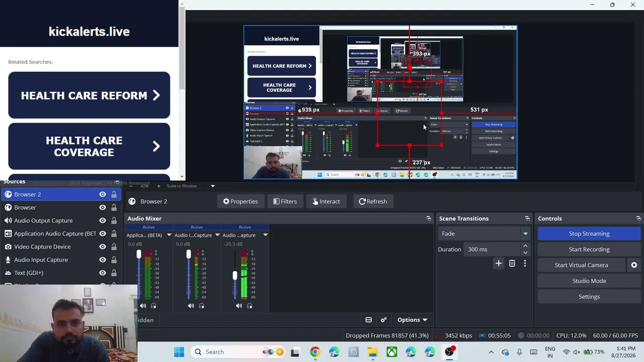Screen dimensions: 644x362
Task: Open OBS Settings from Controls
Action: click(x=589, y=297)
